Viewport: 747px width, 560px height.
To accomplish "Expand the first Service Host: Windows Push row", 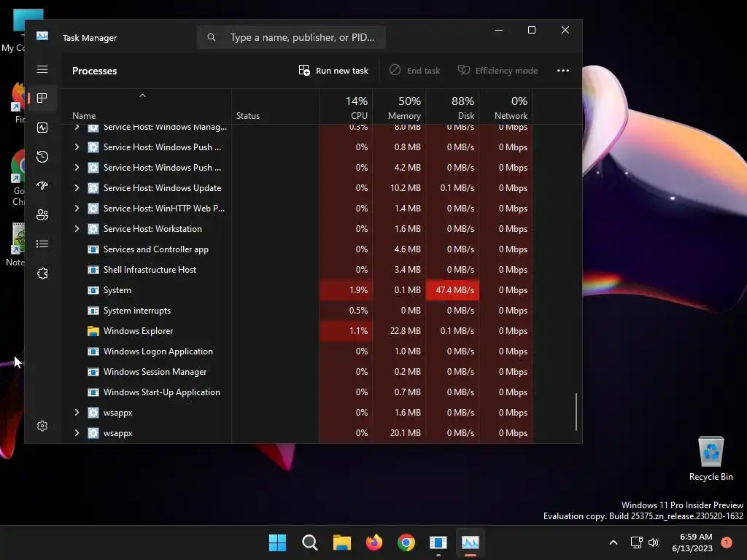I will point(77,147).
